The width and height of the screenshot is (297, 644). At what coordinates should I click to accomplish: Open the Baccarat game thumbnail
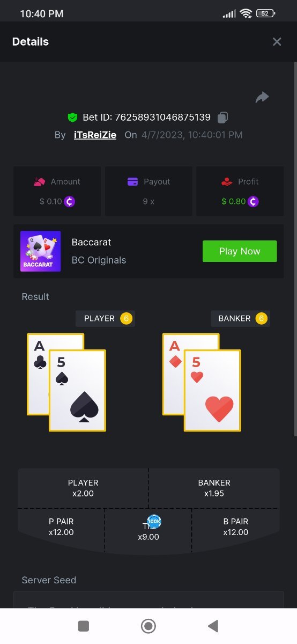[40, 251]
